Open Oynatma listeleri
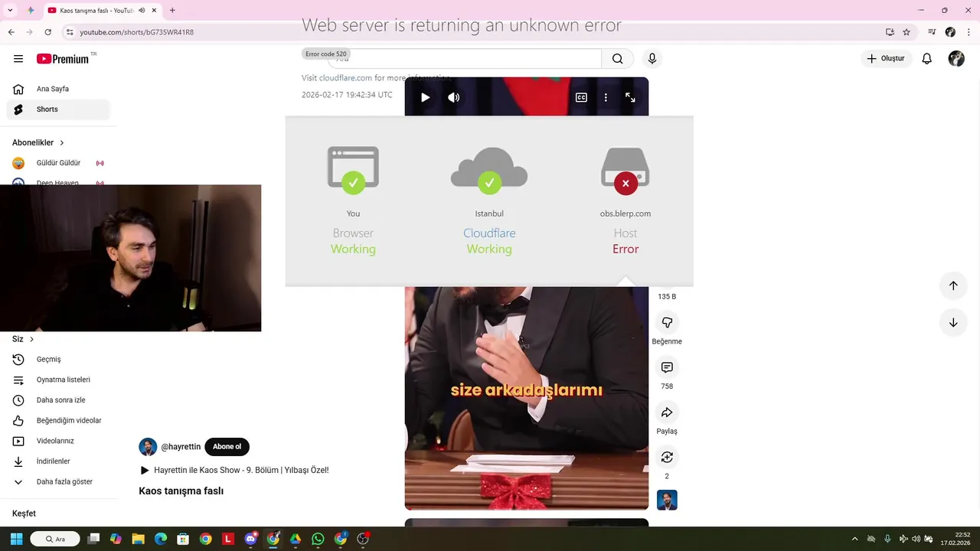This screenshot has width=980, height=551. (58, 380)
